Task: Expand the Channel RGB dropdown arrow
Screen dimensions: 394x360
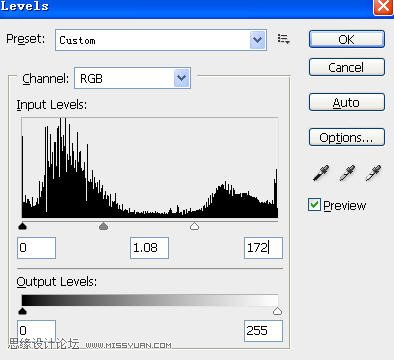Action: tap(182, 78)
